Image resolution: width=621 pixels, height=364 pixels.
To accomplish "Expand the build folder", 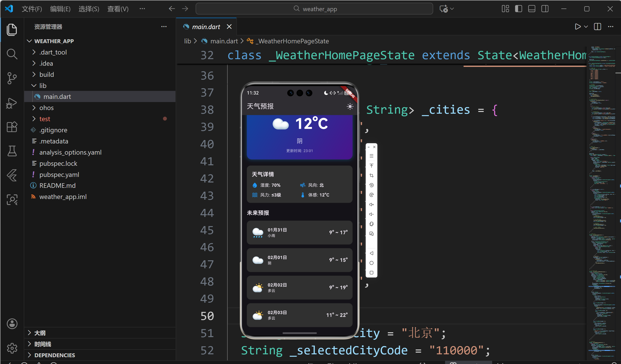I will click(x=47, y=74).
